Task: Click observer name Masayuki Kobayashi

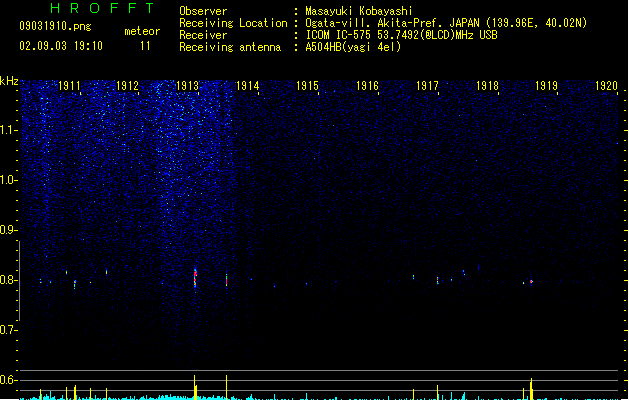Action: (359, 11)
